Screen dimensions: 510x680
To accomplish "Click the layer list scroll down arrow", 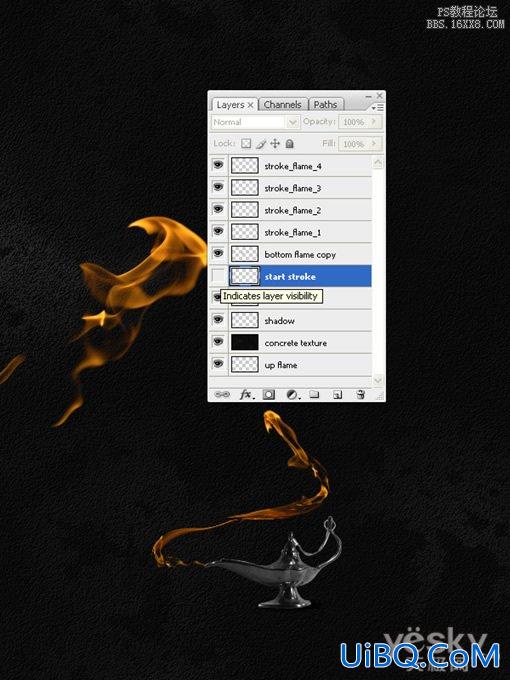I will tap(378, 380).
